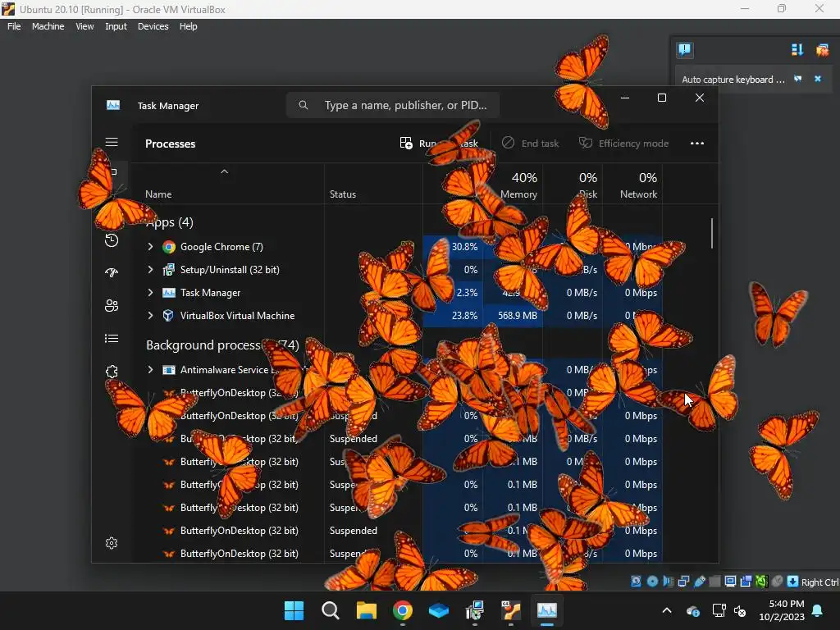The image size is (840, 630).
Task: Open Devices menu in VirtualBox
Action: 153,26
